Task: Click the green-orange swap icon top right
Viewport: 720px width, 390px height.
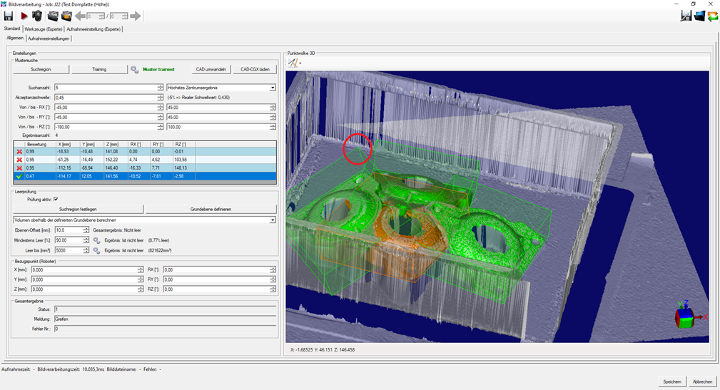Action: (x=712, y=16)
